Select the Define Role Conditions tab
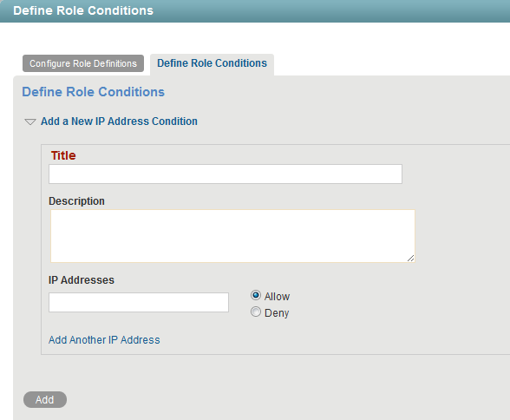 212,63
